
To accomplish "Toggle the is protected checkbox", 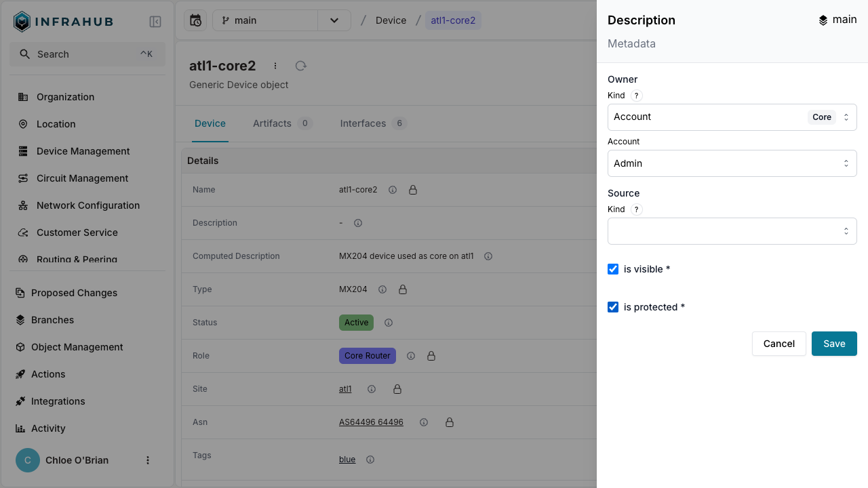I will coord(613,307).
